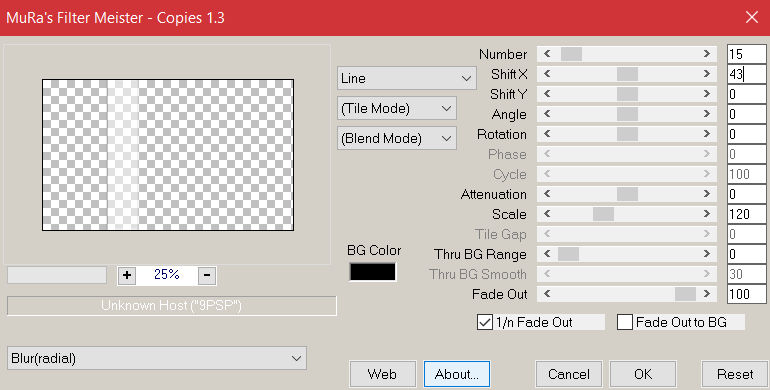Click the black BG Color swatch
This screenshot has width=770, height=390.
[x=373, y=272]
